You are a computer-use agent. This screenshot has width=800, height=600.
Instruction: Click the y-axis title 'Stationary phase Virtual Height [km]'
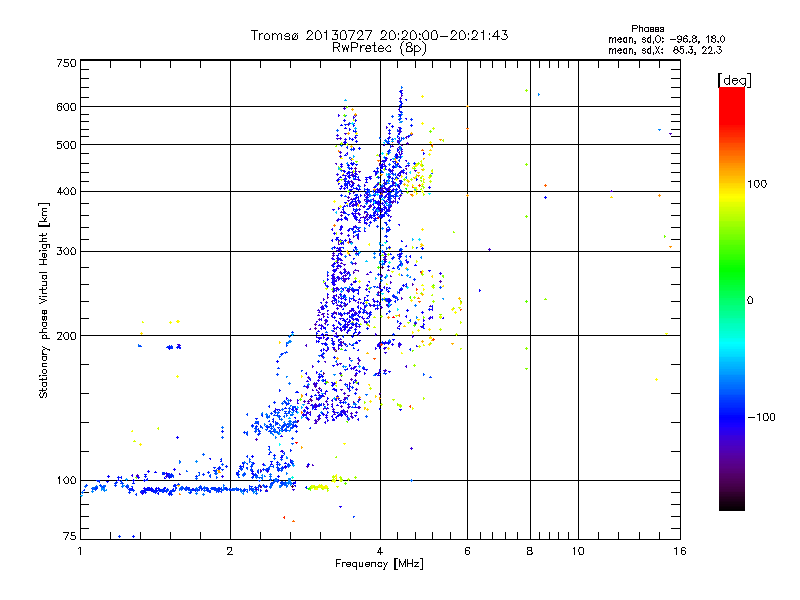click(43, 300)
